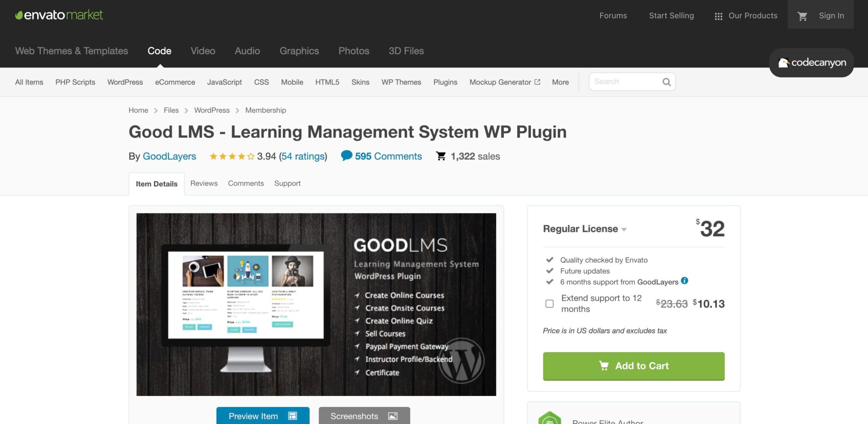Image resolution: width=868 pixels, height=424 pixels.
Task: Switch to the Item Details tab
Action: coord(156,184)
